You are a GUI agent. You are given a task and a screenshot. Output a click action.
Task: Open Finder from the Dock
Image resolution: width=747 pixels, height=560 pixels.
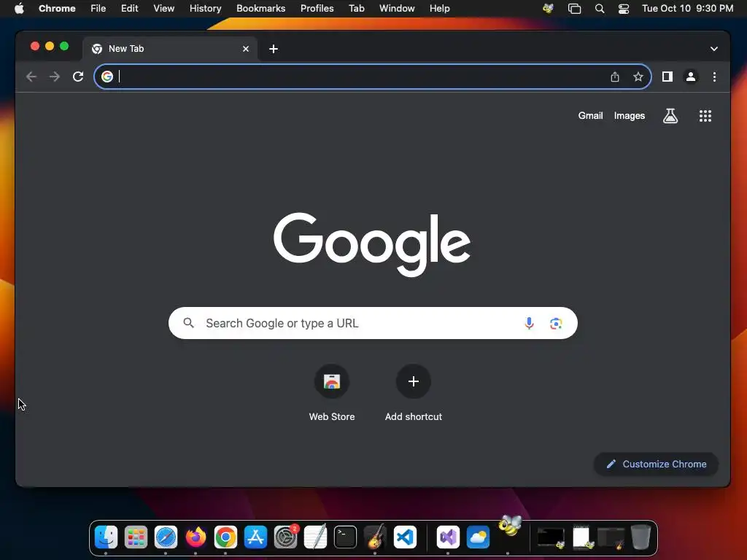pos(106,537)
